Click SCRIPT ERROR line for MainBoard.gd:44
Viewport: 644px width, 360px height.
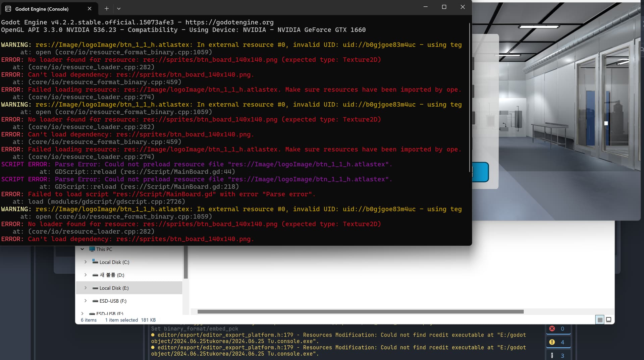click(x=197, y=164)
